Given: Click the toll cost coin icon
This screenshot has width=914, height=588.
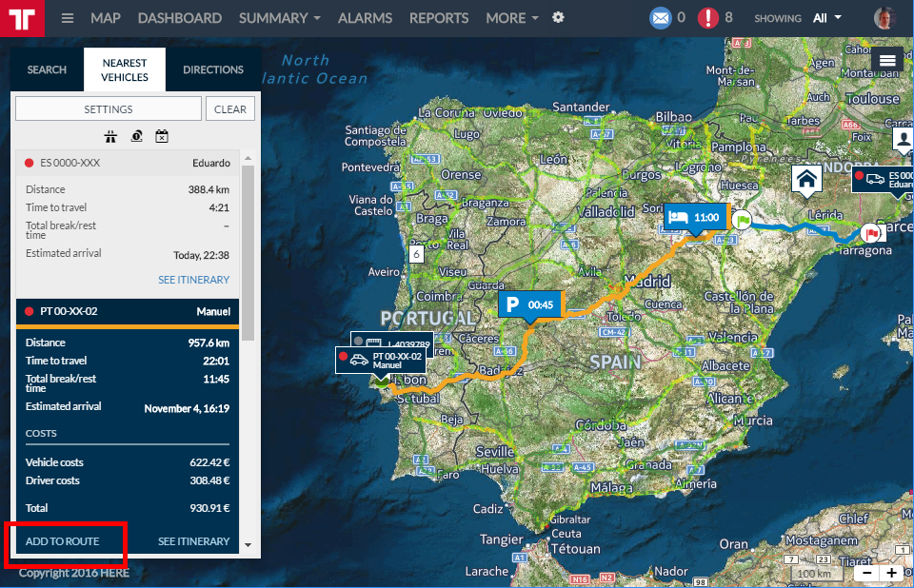Looking at the screenshot, I should pos(136,136).
